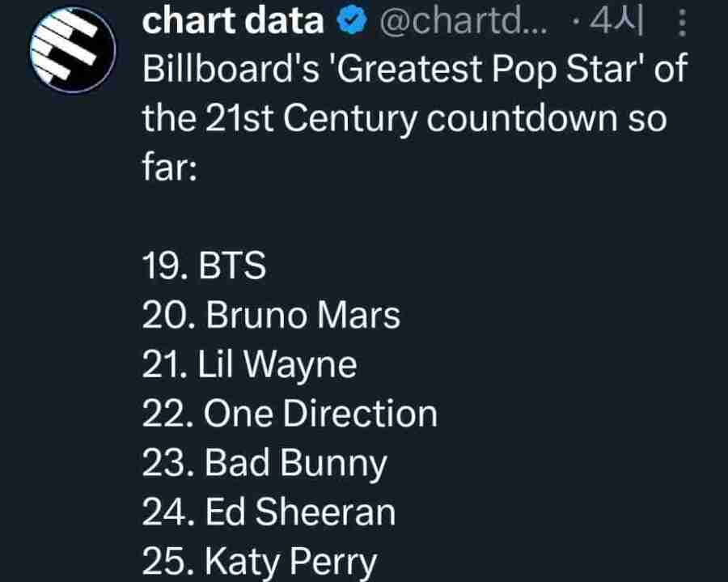Click the number 25 in list
Image resolution: width=728 pixels, height=582 pixels.
coord(165,561)
